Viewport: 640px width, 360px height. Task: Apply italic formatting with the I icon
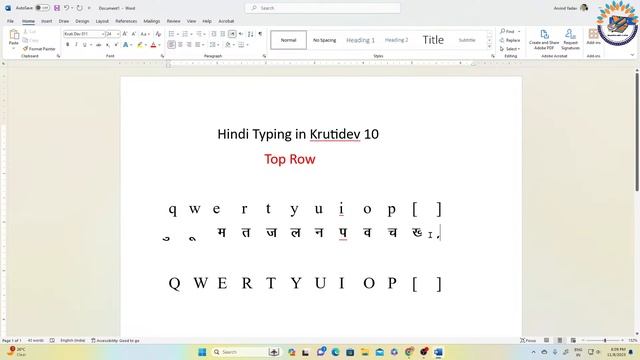pos(76,44)
